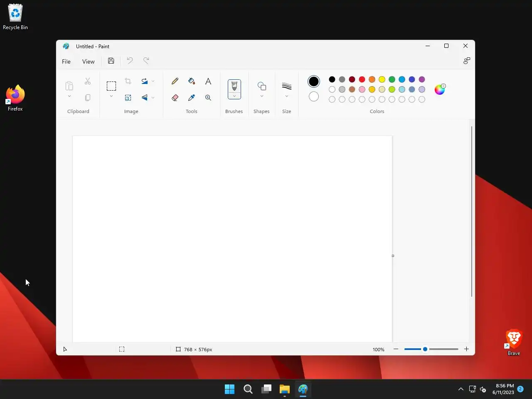Click the Cut scissors icon

(x=88, y=81)
